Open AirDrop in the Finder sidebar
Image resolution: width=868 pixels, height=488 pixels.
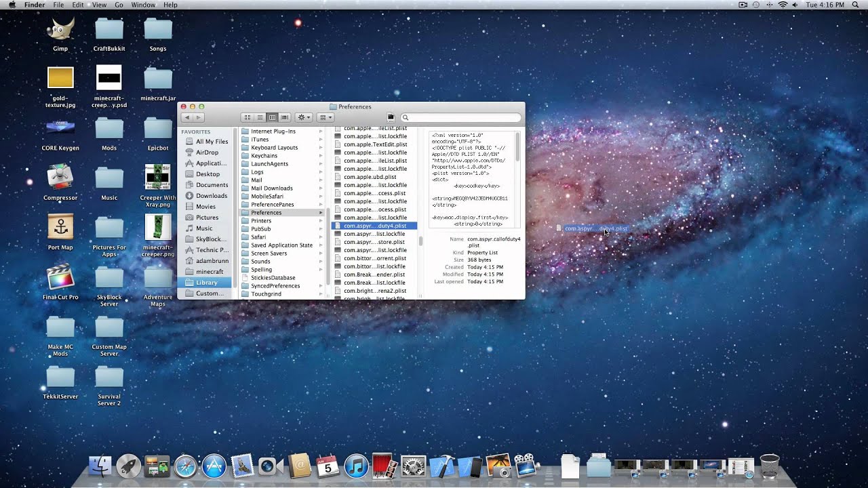click(x=207, y=152)
